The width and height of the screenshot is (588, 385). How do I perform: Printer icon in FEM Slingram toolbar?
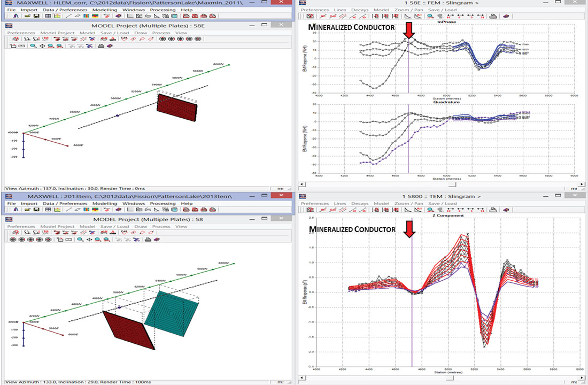[x=493, y=16]
